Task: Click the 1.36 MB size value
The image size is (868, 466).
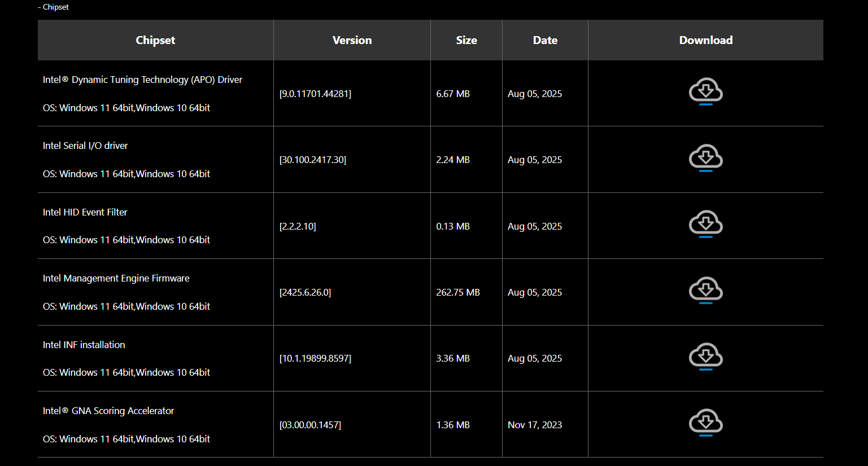Action: (453, 425)
